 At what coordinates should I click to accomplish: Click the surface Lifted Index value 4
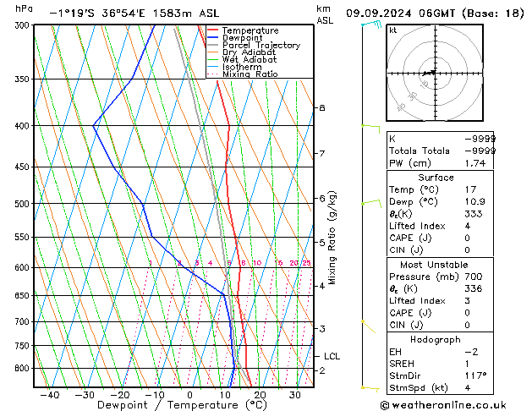pos(468,226)
